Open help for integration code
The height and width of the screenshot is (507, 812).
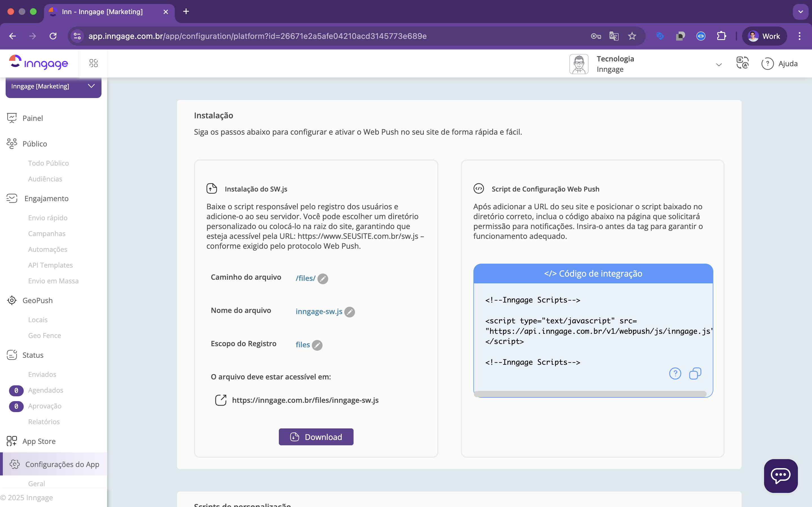click(675, 373)
